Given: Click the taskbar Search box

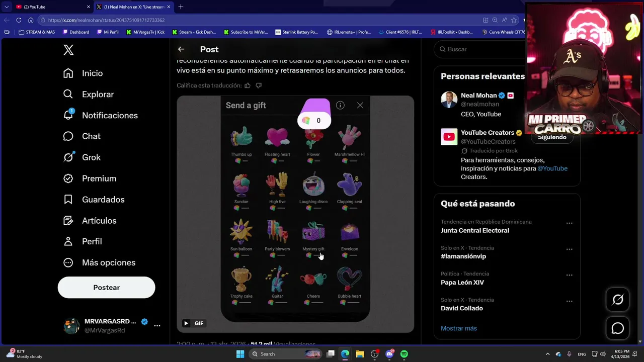Looking at the screenshot, I should [x=285, y=354].
